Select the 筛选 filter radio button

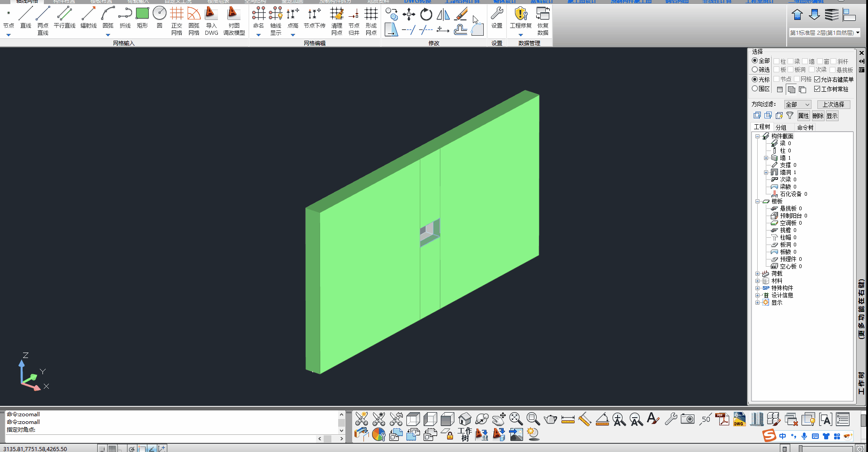[755, 70]
